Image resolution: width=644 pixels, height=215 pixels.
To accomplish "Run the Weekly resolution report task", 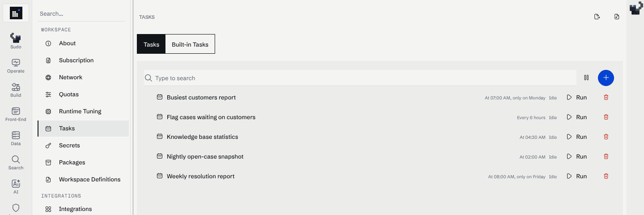I will (x=576, y=176).
